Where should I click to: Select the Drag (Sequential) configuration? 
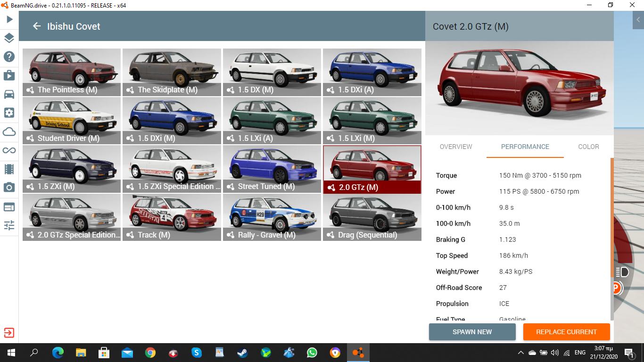click(372, 217)
